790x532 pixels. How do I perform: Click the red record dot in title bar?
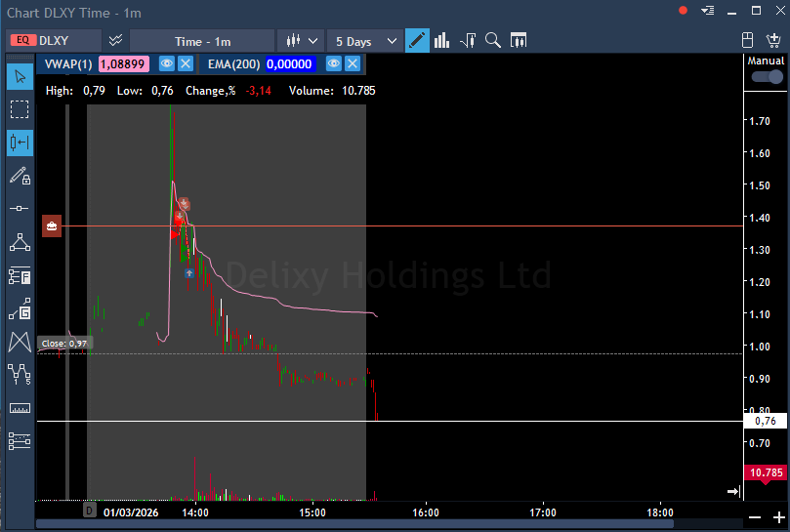684,11
